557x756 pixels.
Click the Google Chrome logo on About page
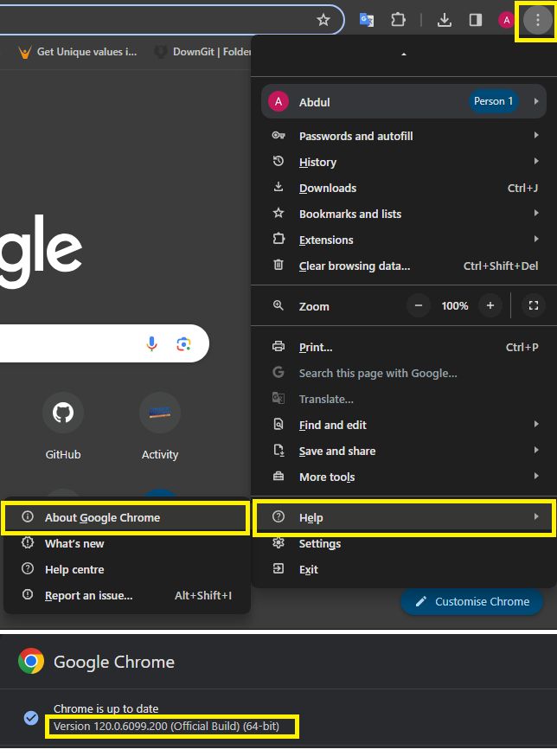click(x=31, y=661)
